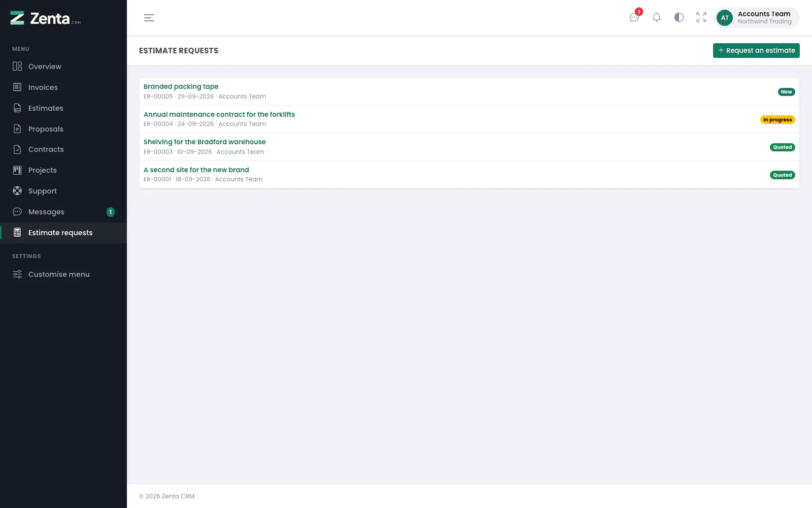Click Northwind Trading company name

(765, 21)
